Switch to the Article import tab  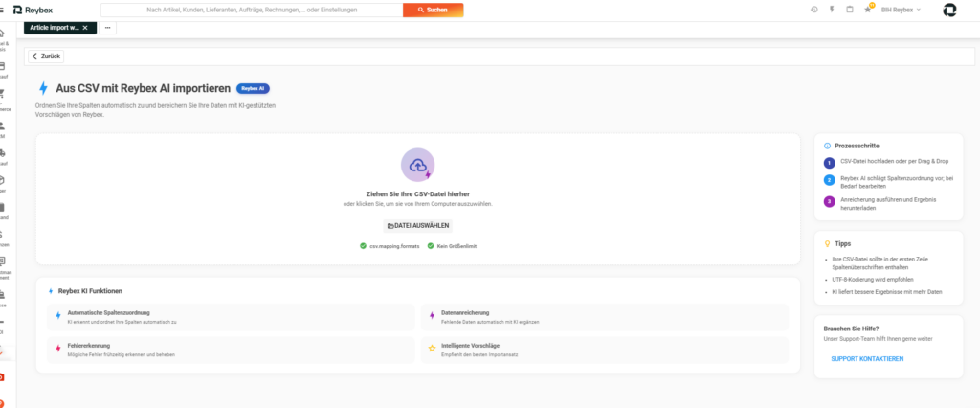(60, 28)
